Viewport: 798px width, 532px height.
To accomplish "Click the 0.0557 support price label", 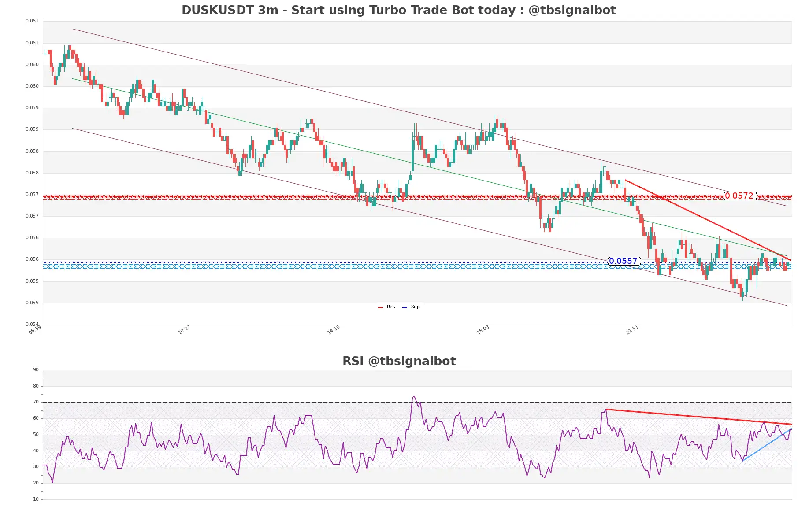I will click(624, 261).
